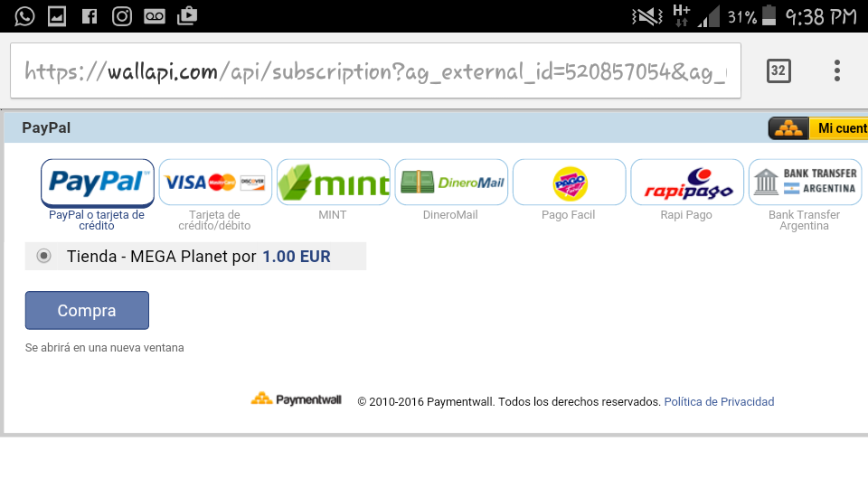Select the Bank Transfer Argentina icon
The width and height of the screenshot is (868, 488).
[x=805, y=182]
